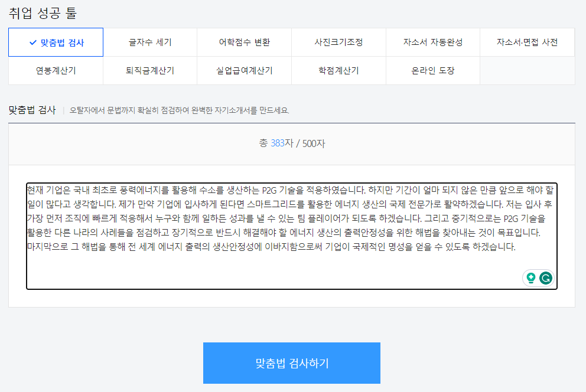
Task: Open the 실업급여계산기 calculator
Action: (x=244, y=70)
